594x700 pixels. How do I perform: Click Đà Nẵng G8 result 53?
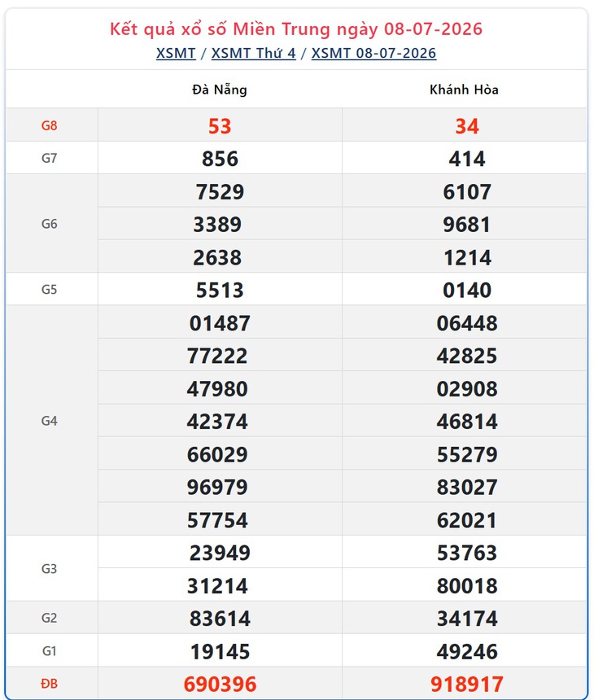tap(220, 126)
